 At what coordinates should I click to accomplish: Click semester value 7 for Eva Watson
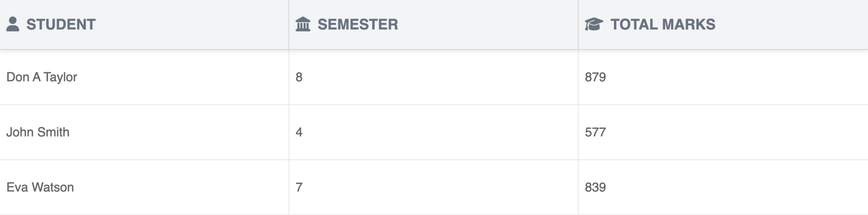pos(299,187)
